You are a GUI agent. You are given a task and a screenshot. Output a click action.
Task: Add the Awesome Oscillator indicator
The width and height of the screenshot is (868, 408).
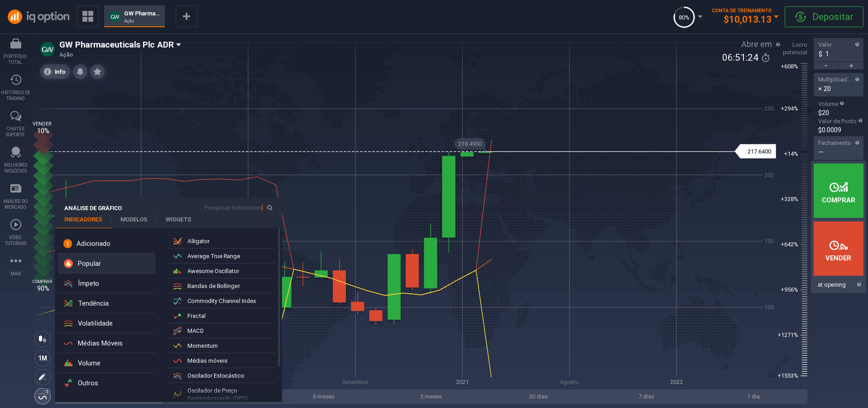[222, 271]
